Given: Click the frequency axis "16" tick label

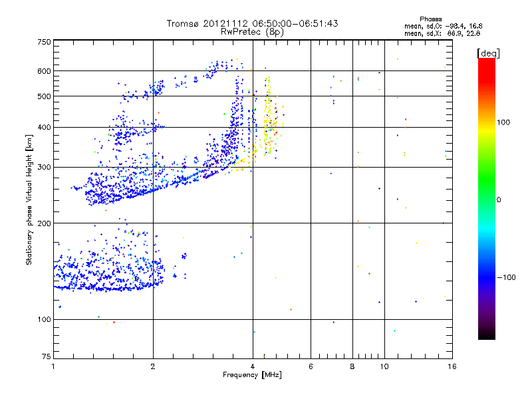Looking at the screenshot, I should 452,366.
